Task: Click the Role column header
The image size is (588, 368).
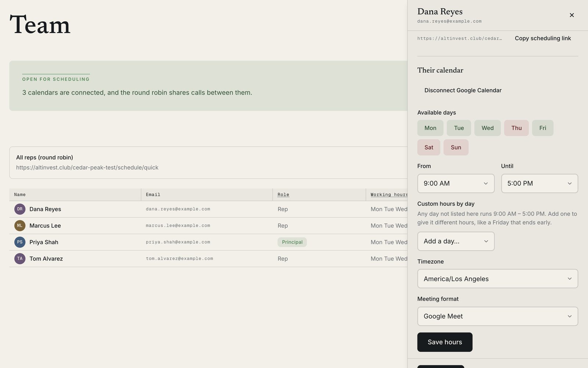Action: [283, 195]
